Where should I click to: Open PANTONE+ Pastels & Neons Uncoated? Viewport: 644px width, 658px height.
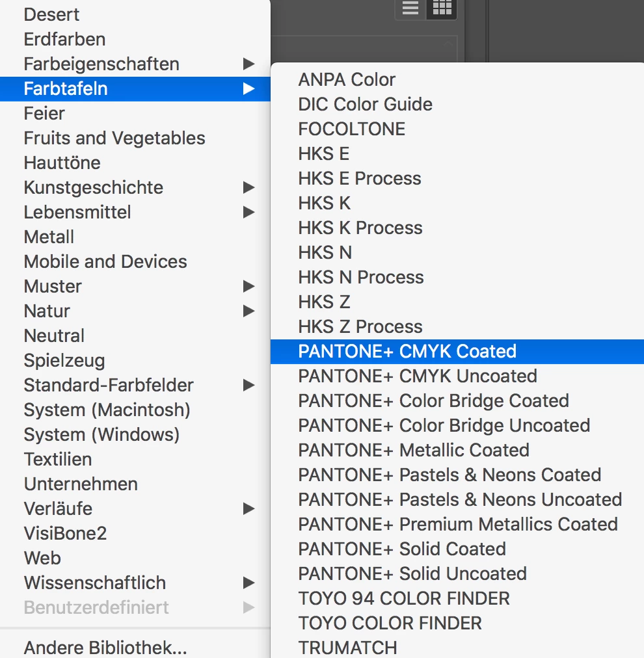(457, 500)
